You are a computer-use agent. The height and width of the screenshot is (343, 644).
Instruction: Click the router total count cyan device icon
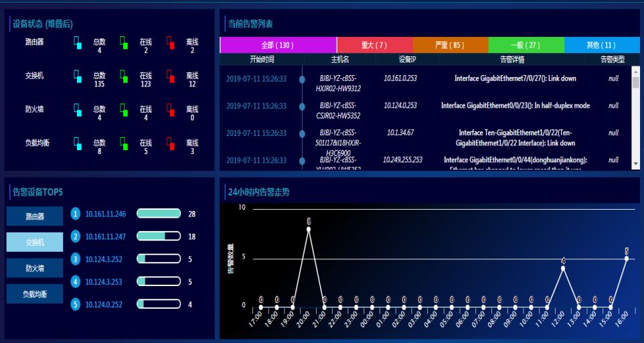78,42
